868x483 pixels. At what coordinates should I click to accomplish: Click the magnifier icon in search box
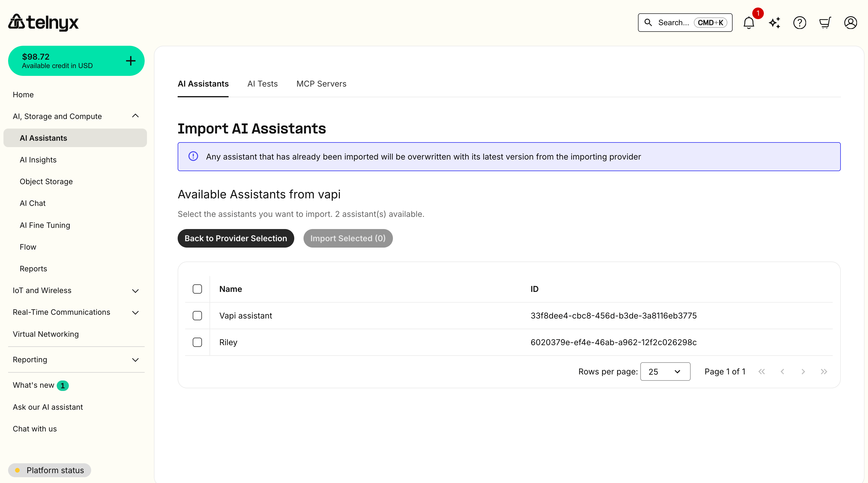648,22
